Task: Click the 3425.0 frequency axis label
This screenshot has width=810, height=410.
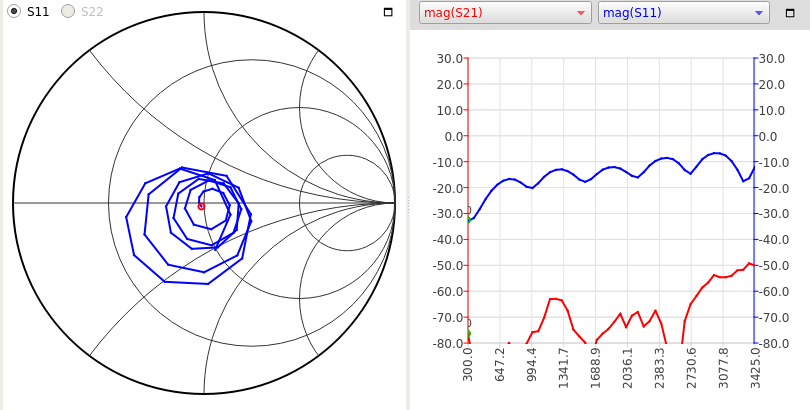Action: point(755,367)
